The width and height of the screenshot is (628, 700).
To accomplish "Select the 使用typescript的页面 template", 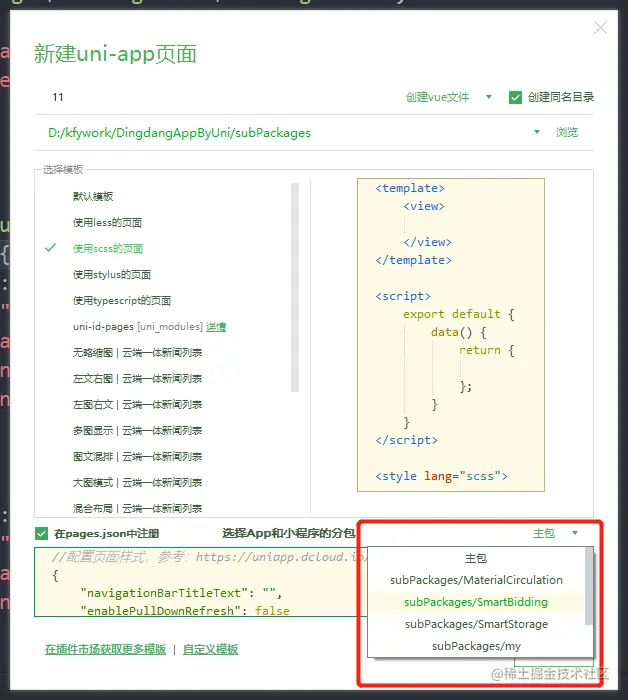I will pos(122,300).
